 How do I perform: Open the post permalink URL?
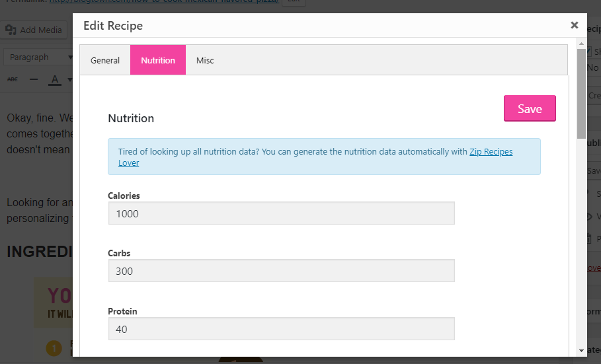coord(164,1)
